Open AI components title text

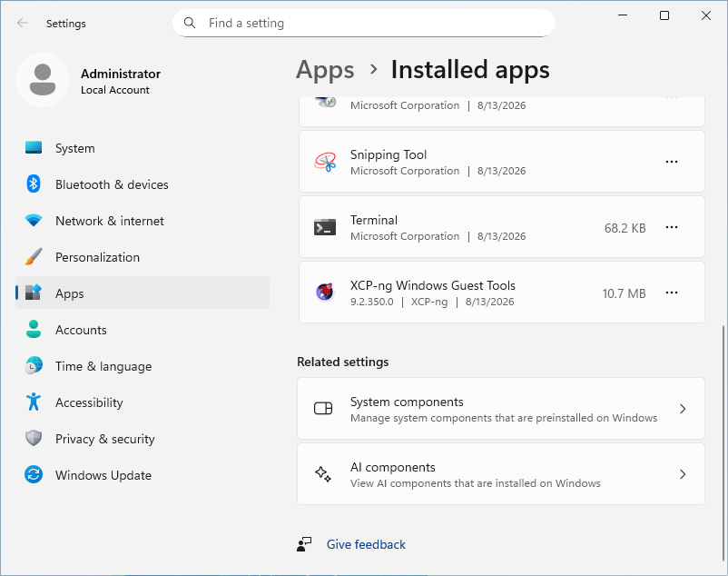click(393, 467)
